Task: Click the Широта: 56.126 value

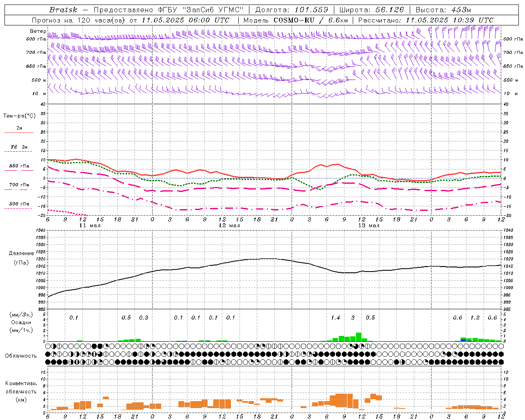Action: click(372, 10)
